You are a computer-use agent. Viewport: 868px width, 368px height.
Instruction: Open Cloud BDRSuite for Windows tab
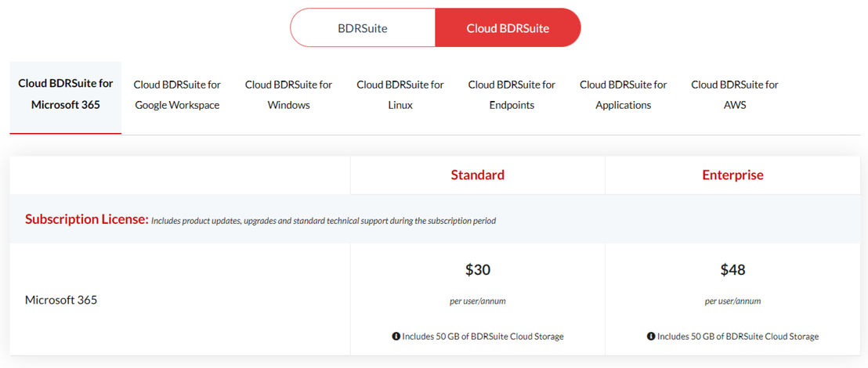[288, 95]
